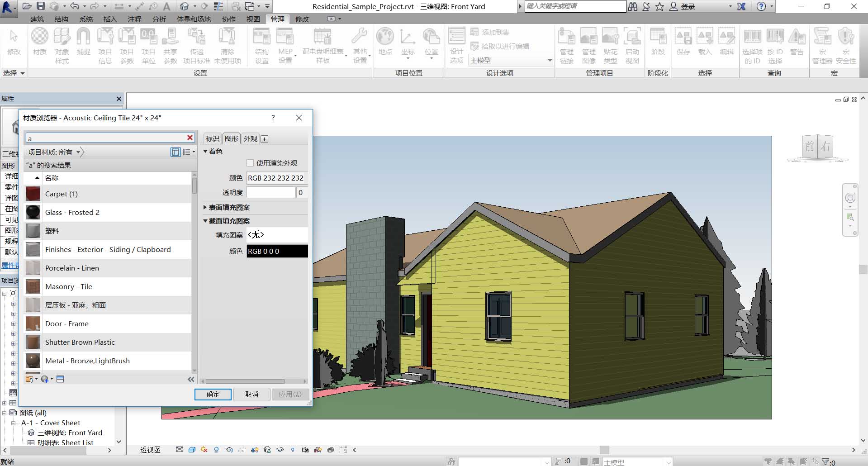
Task: Switch to the 外观 tab
Action: [x=250, y=139]
